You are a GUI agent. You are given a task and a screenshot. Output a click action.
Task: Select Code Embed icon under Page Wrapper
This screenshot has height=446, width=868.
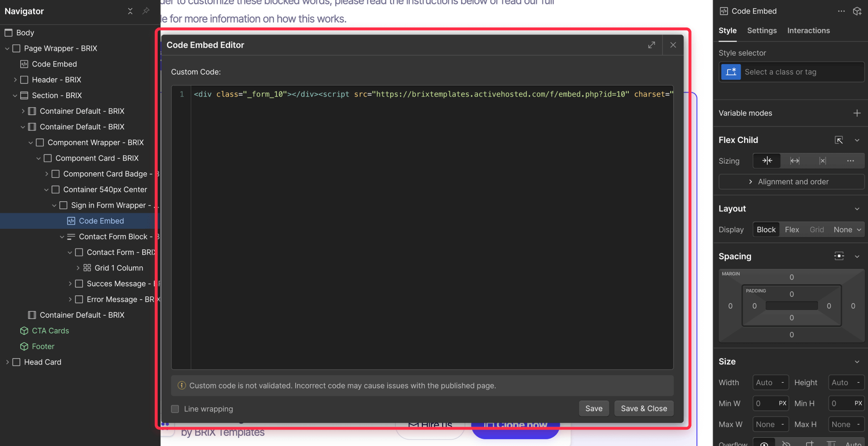24,64
